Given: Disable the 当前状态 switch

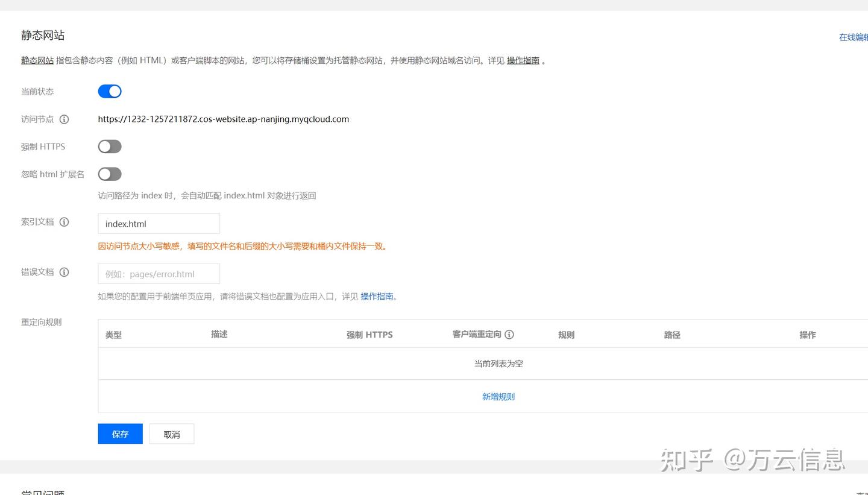Looking at the screenshot, I should 109,90.
